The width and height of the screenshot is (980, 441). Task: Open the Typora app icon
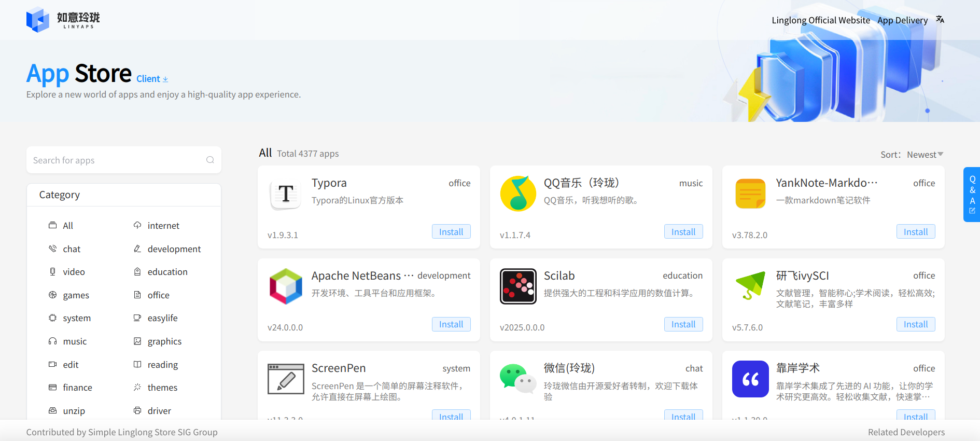(286, 194)
